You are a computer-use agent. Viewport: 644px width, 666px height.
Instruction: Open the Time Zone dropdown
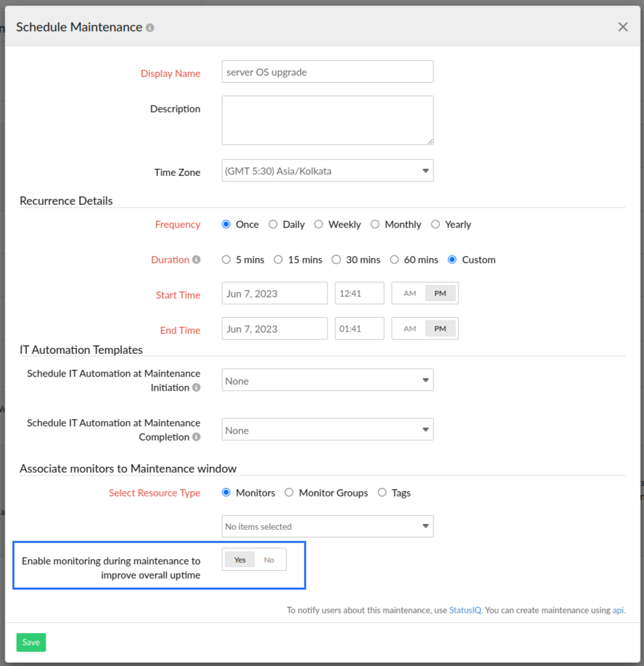click(x=327, y=170)
